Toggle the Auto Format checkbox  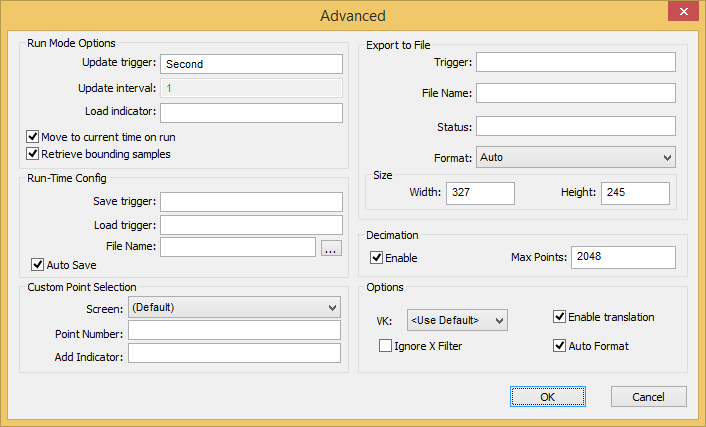pyautogui.click(x=559, y=345)
